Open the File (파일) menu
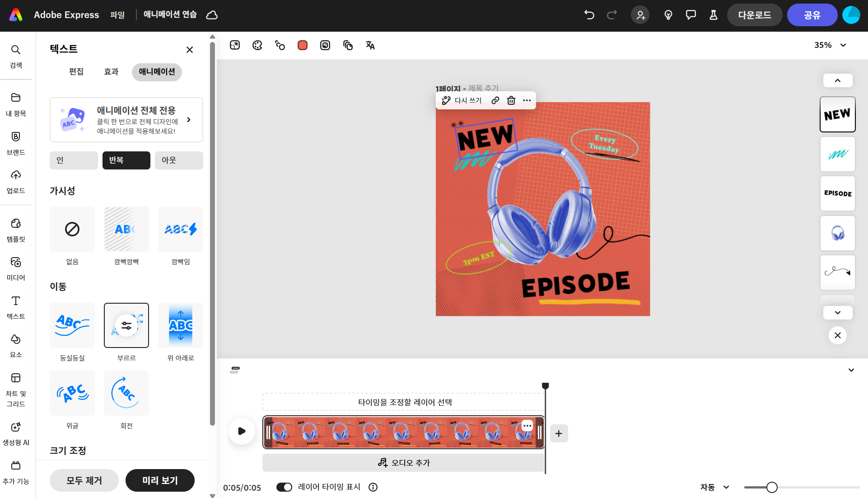Image resolution: width=868 pixels, height=498 pixels. [x=117, y=15]
